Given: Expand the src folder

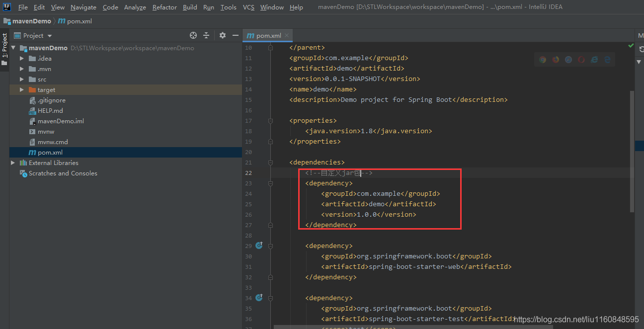Looking at the screenshot, I should pos(22,80).
